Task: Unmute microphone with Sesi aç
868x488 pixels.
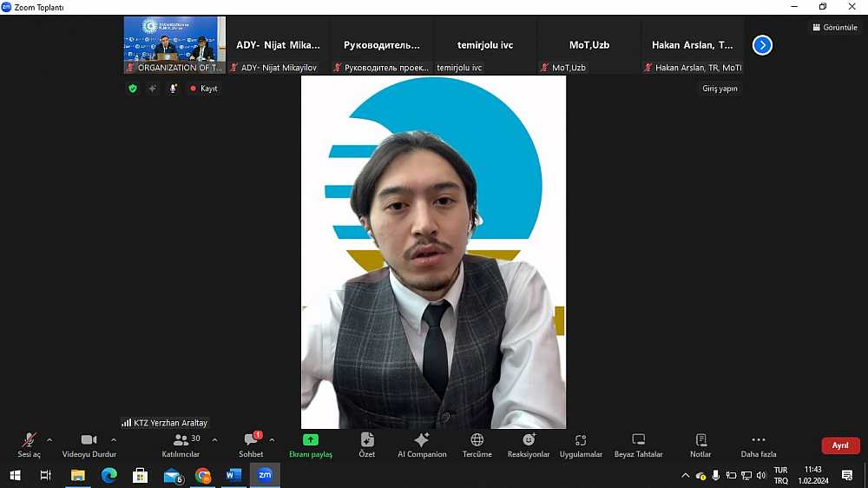Action: [30, 445]
